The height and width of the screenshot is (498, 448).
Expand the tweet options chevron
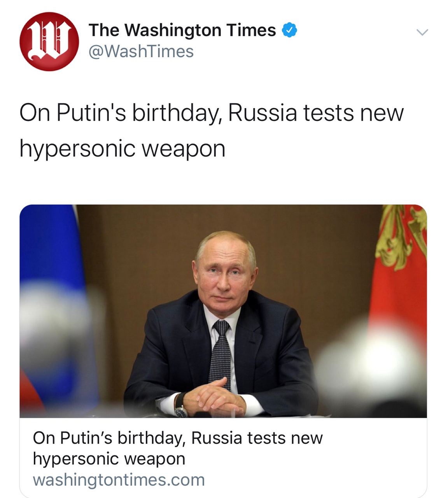click(x=422, y=32)
